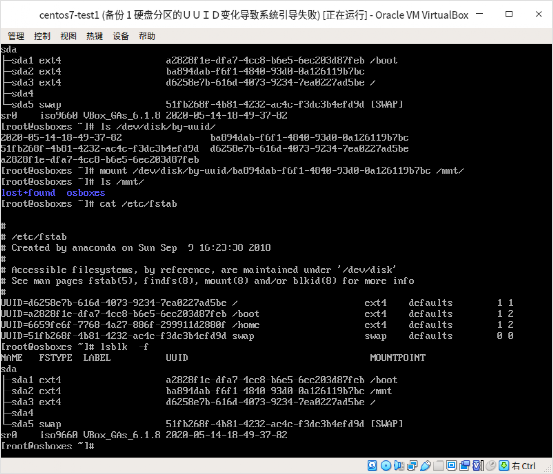Click the 'See man pages fstab(5)' comment
This screenshot has width=553, height=474.
(x=207, y=281)
